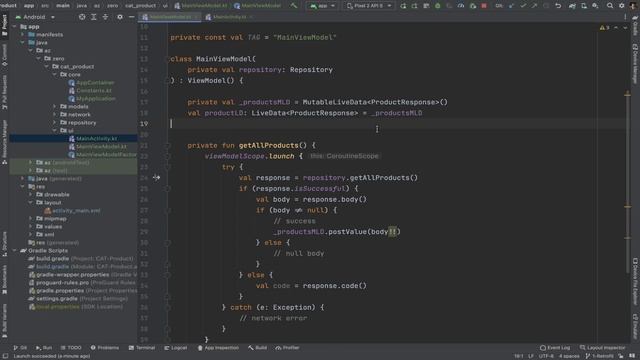This screenshot has height=360, width=640.
Task: Expand the network package
Action: click(55, 115)
